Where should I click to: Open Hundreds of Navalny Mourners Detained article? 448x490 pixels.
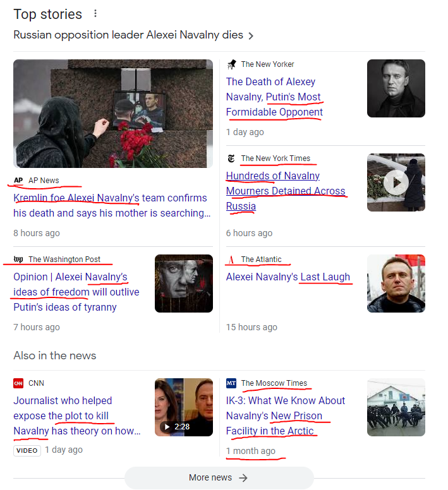click(x=286, y=191)
